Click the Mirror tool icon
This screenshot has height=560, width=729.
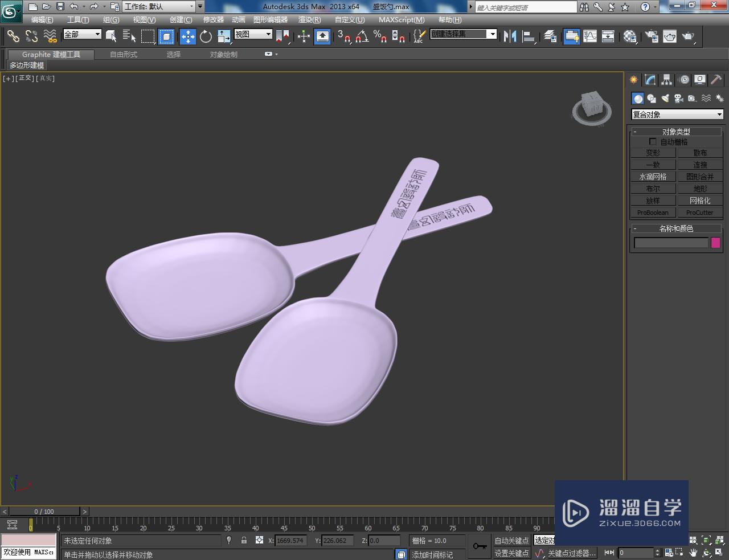click(510, 37)
